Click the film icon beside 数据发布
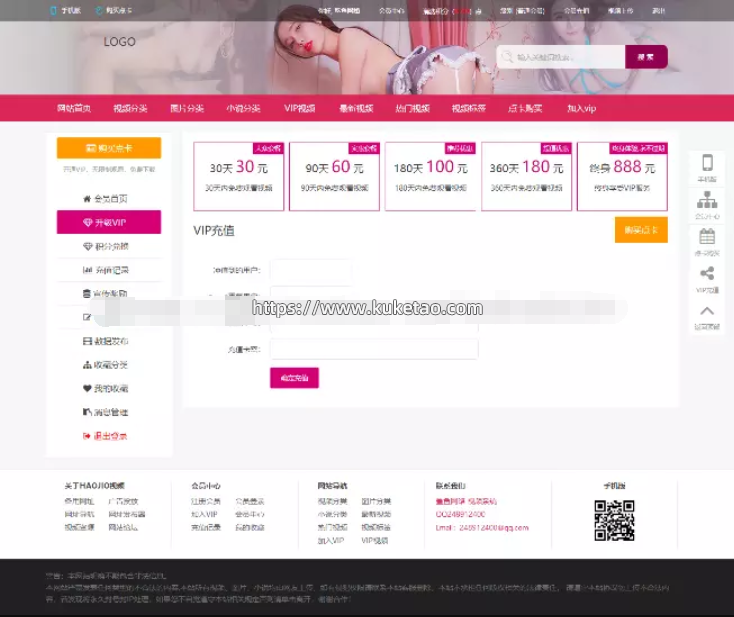 (88, 341)
